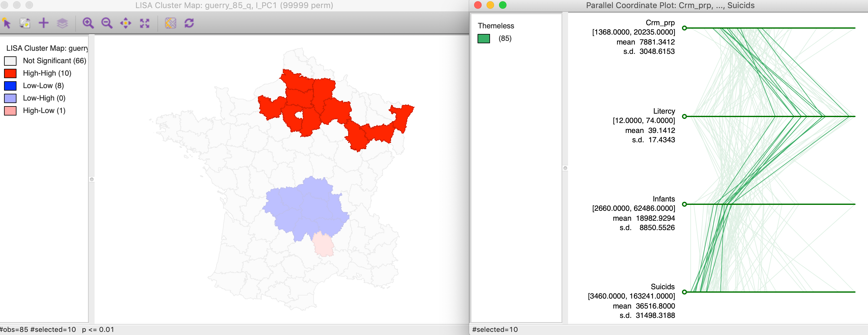868x335 pixels.
Task: Click the PCP legend panel splitter handle
Action: (565, 168)
